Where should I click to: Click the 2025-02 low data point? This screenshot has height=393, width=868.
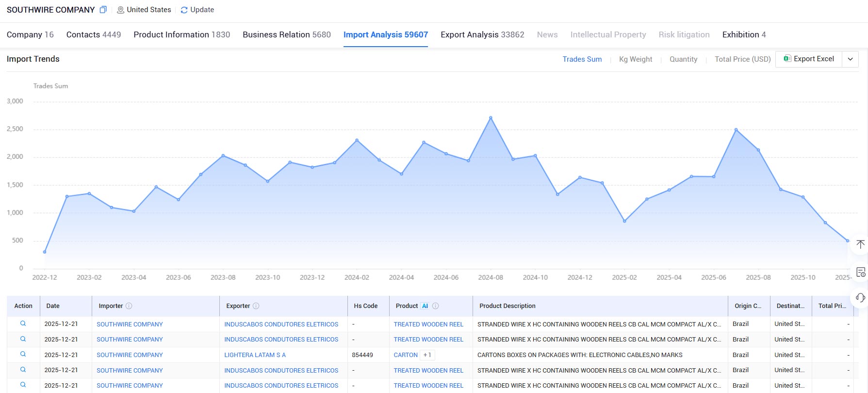[624, 221]
